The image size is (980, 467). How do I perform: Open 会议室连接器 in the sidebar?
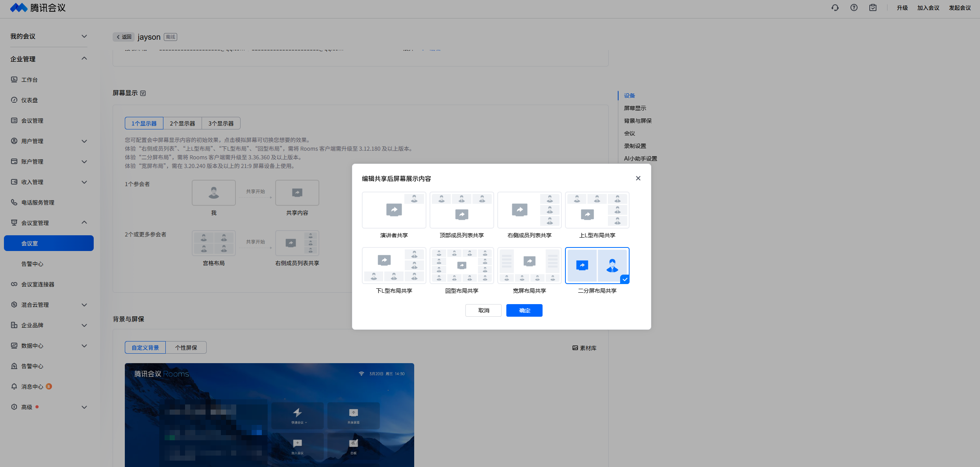point(37,284)
